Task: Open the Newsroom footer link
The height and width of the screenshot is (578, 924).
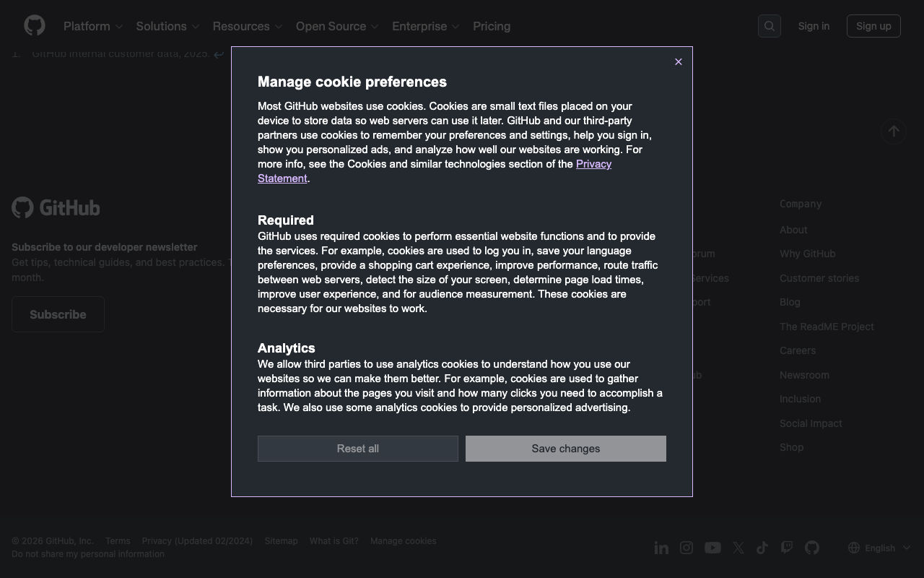Action: tap(804, 375)
